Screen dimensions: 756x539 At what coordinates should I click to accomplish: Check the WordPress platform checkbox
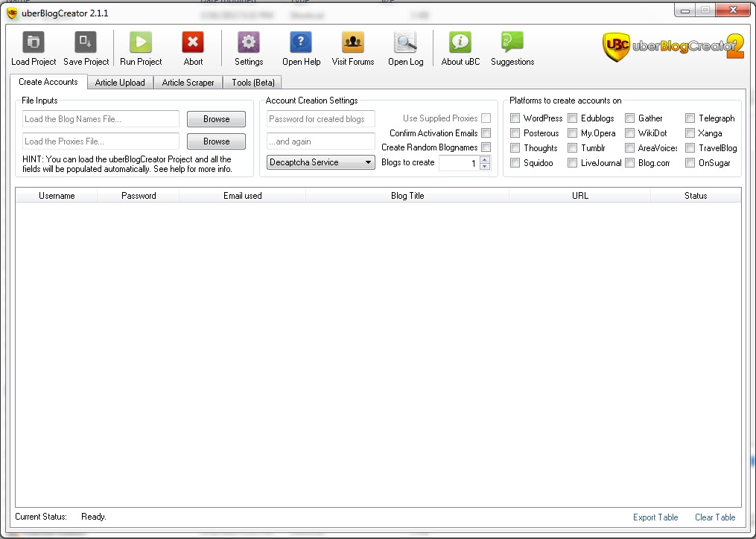tap(515, 118)
